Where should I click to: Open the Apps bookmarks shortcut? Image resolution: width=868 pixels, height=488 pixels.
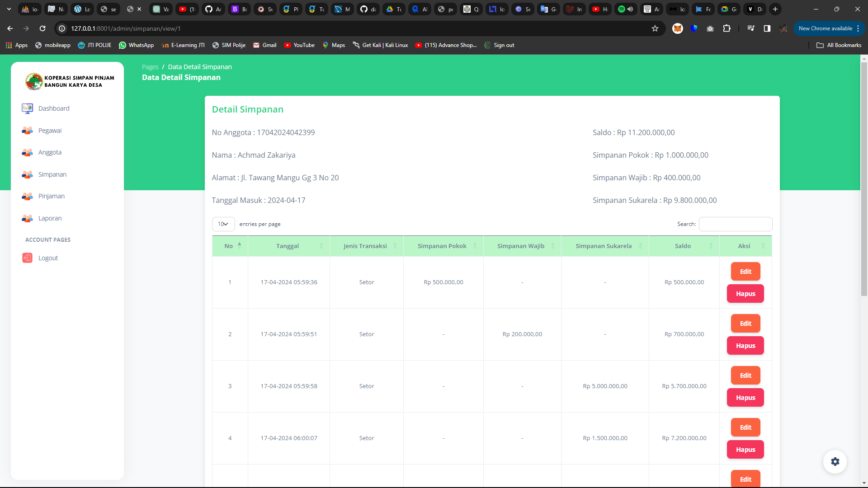click(x=17, y=45)
